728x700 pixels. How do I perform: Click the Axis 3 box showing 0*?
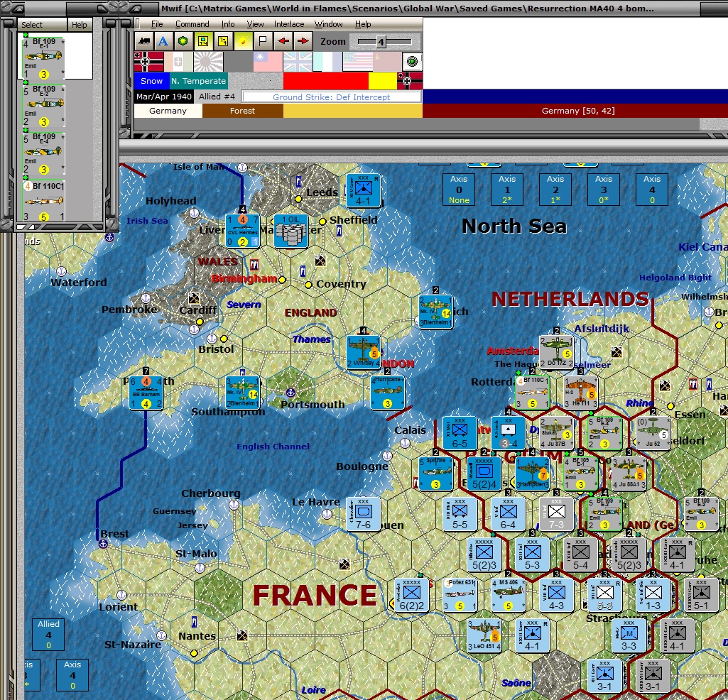(x=604, y=190)
